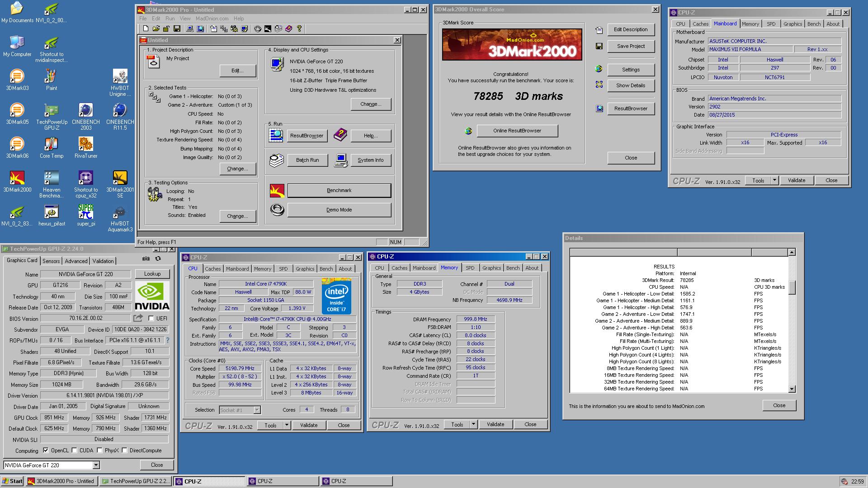Switch to the Sensors tab in GPU-Z
The width and height of the screenshot is (868, 488).
pyautogui.click(x=51, y=261)
